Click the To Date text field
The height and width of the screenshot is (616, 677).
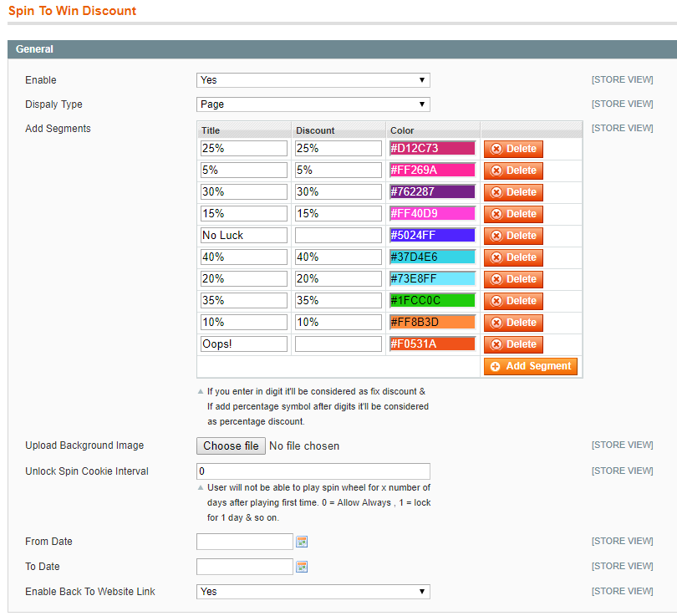pos(244,567)
